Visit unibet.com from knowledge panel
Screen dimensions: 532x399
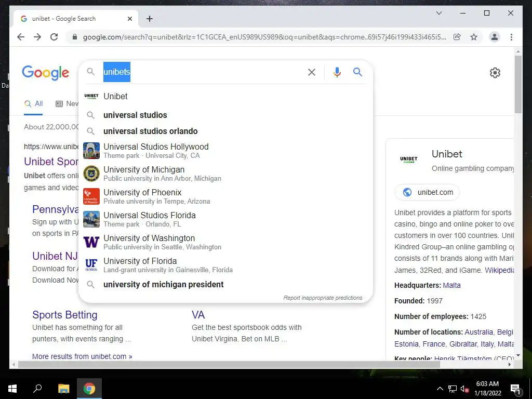click(427, 192)
